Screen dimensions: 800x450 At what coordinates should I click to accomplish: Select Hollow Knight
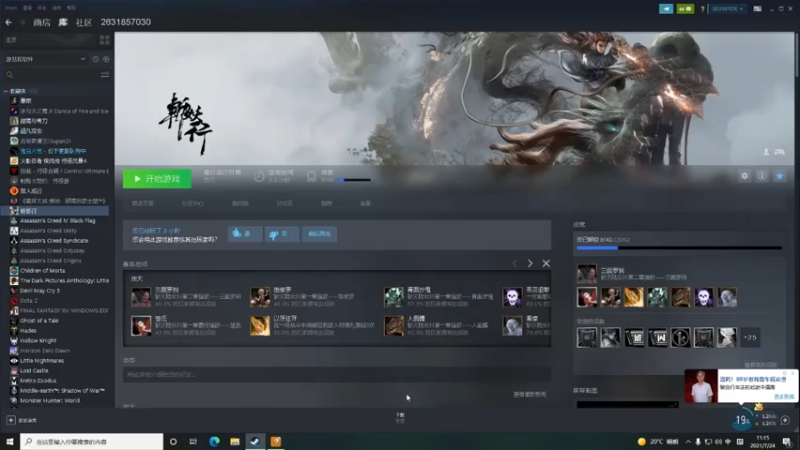point(38,340)
